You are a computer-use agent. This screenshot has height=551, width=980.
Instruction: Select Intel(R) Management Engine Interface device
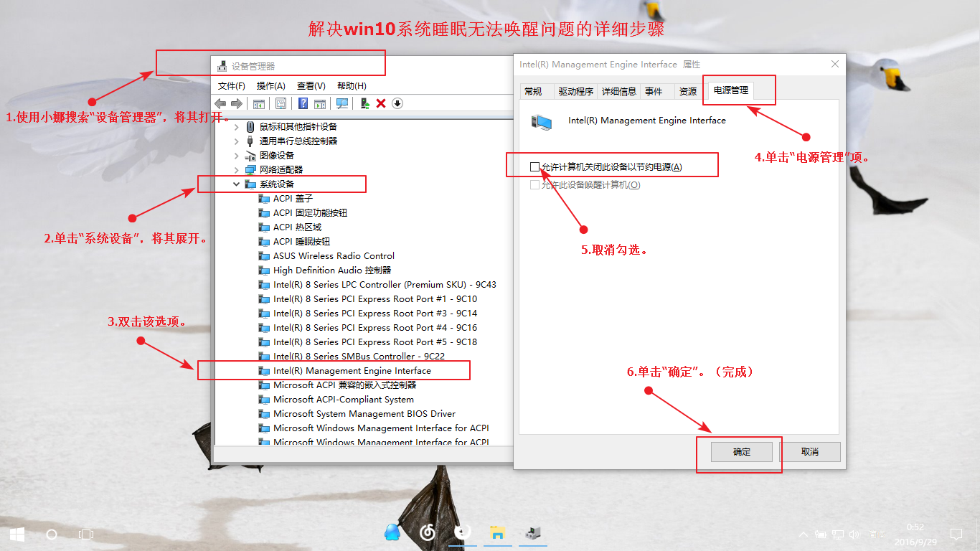(x=352, y=371)
